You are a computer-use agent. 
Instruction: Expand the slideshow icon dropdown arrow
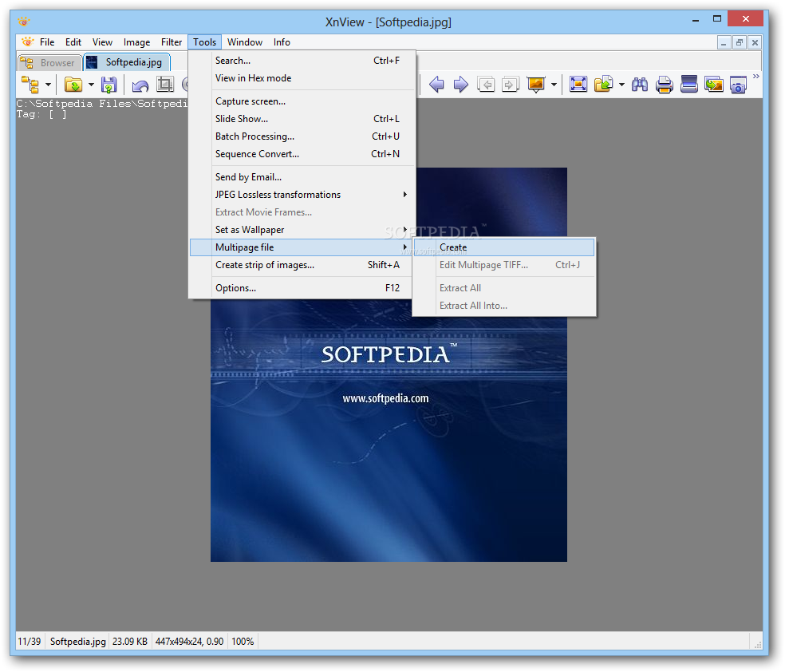[554, 85]
